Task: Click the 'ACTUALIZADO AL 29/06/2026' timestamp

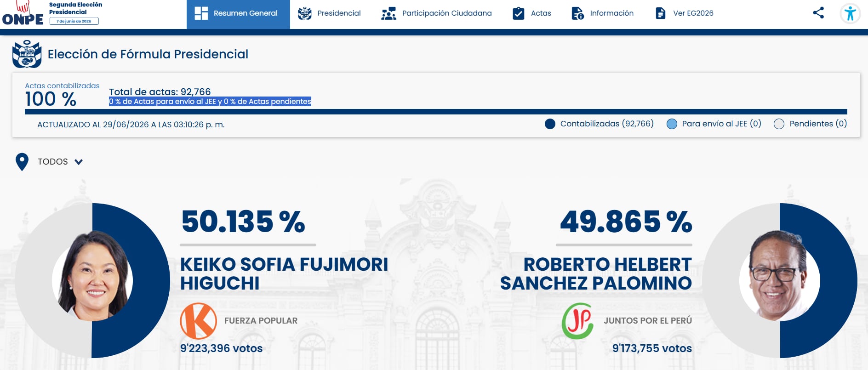Action: [131, 125]
